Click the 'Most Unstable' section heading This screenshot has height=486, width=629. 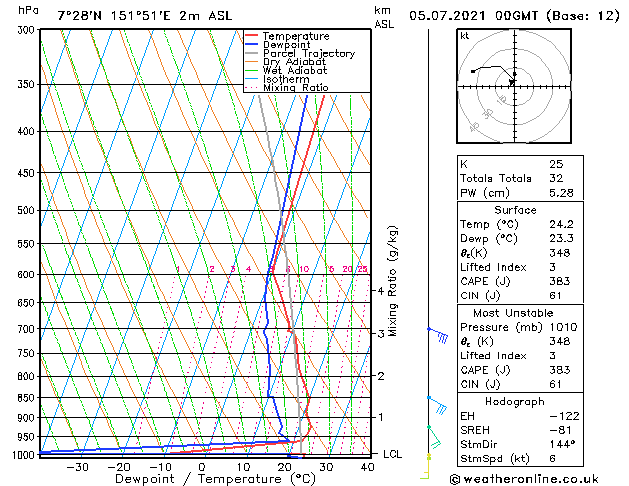coord(513,313)
